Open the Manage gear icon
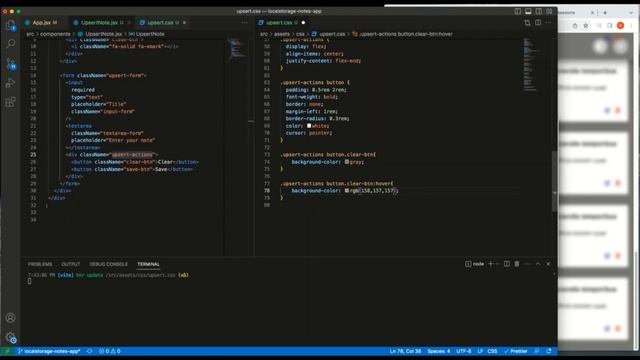This screenshot has width=640, height=360. [11, 337]
